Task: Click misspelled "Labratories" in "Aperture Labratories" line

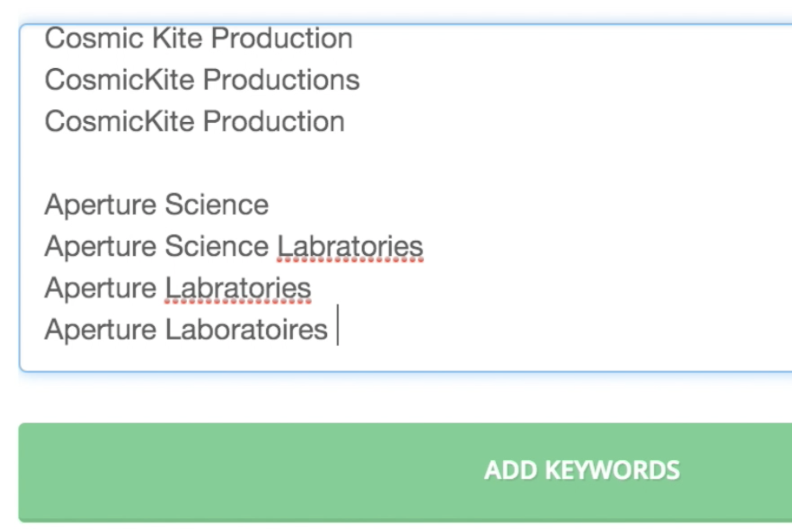Action: pyautogui.click(x=238, y=288)
